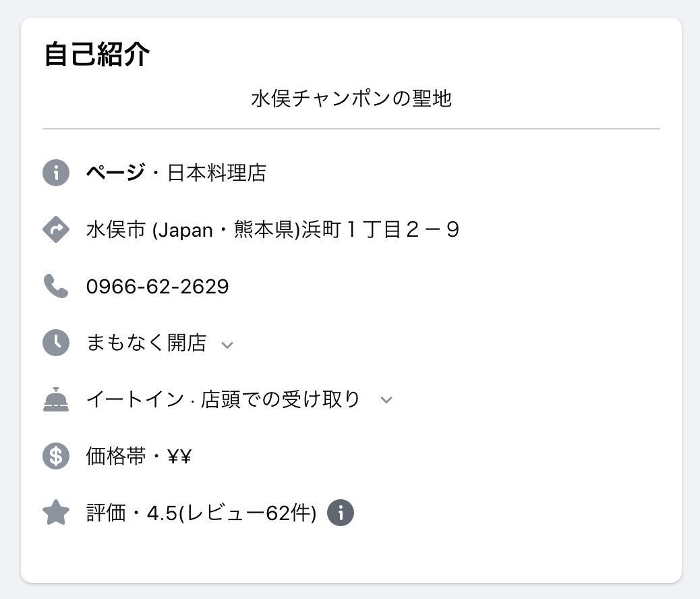The height and width of the screenshot is (599, 700).
Task: Click the dollar price range icon
Action: [56, 457]
